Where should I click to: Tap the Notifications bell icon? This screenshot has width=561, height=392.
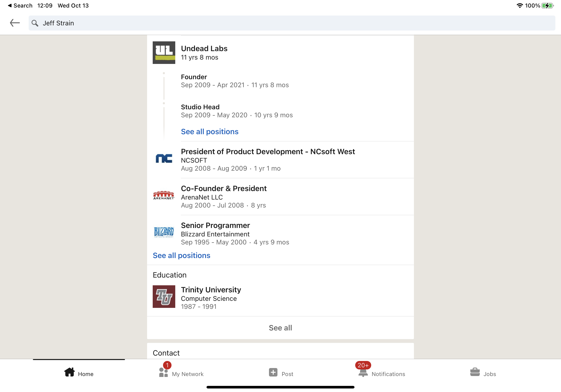pos(363,373)
